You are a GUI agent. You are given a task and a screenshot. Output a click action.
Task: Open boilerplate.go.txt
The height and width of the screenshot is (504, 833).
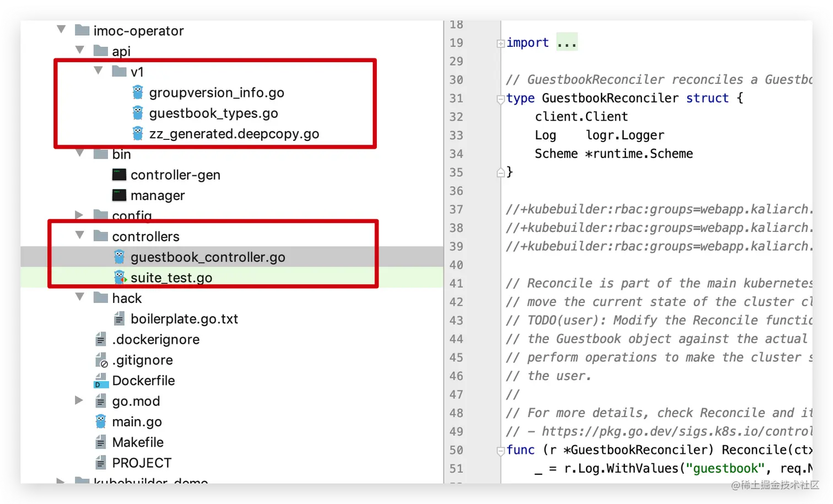point(184,319)
